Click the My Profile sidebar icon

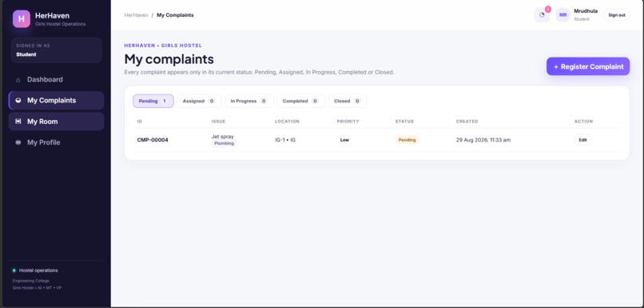18,142
